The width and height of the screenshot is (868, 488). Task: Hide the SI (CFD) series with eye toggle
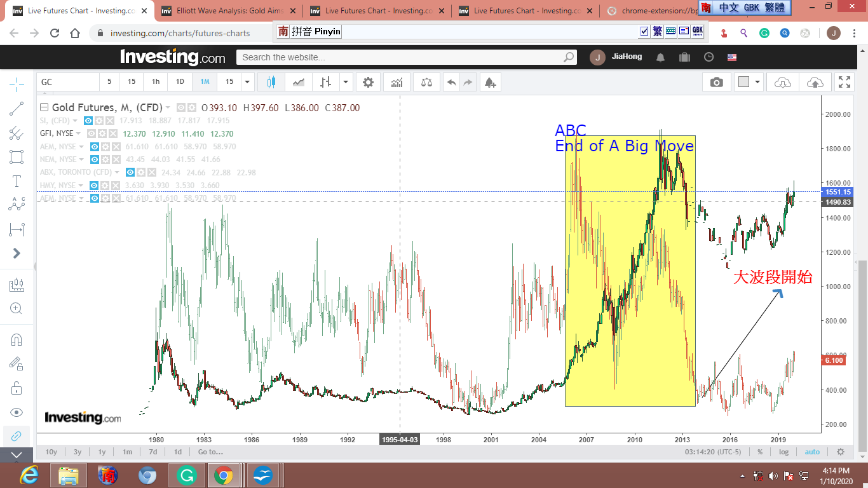(89, 121)
